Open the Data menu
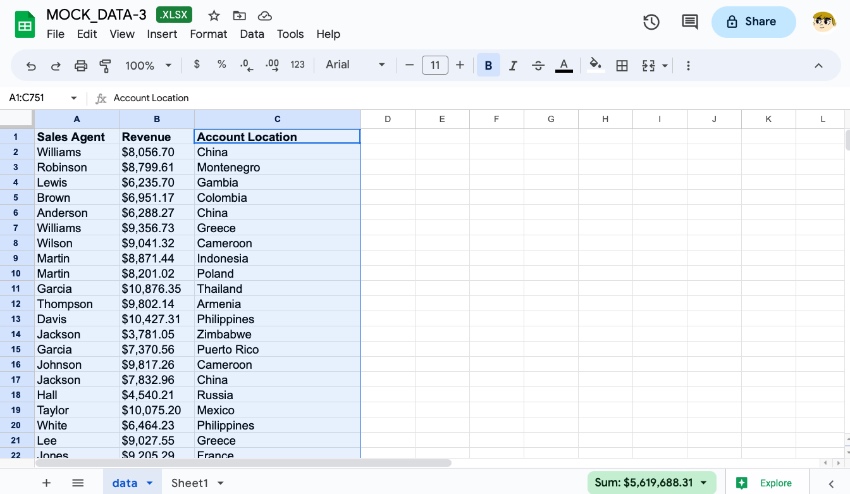The width and height of the screenshot is (850, 494). [x=252, y=34]
